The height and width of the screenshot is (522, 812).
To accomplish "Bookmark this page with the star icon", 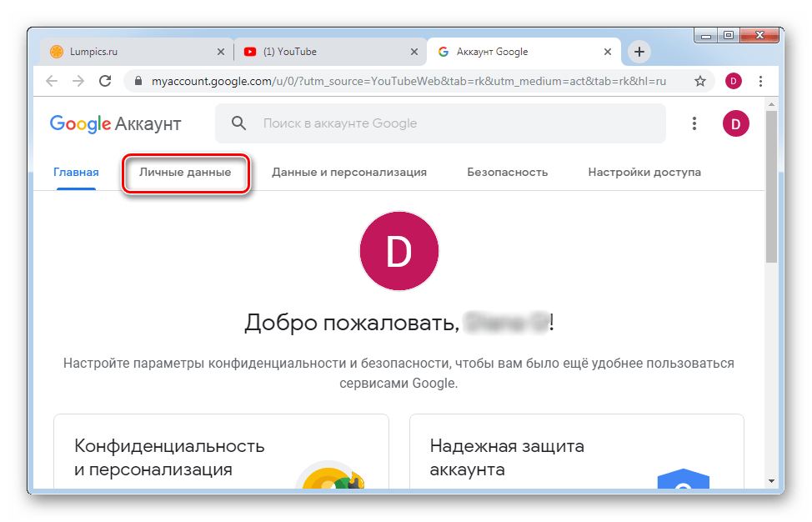I will [700, 81].
